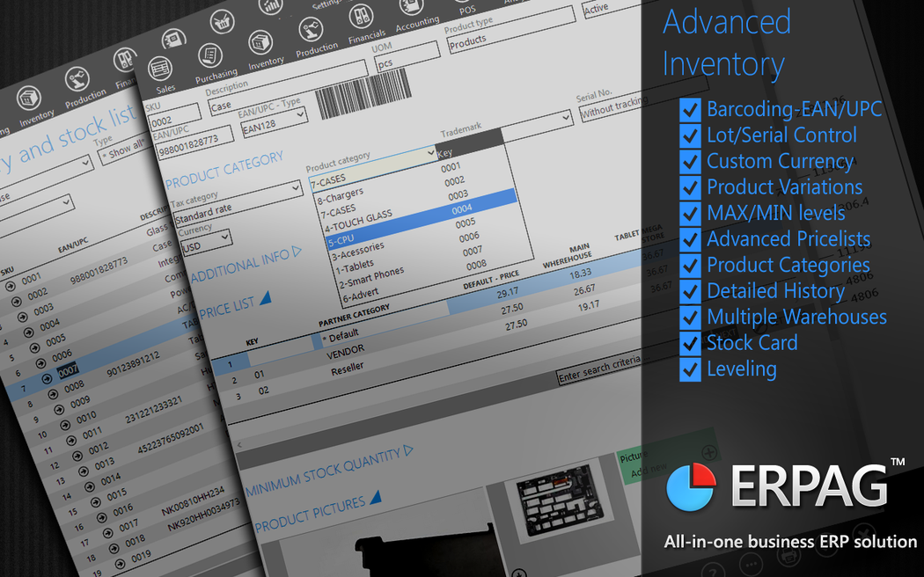
Task: Open the Currency dropdown set to USD
Action: point(206,239)
